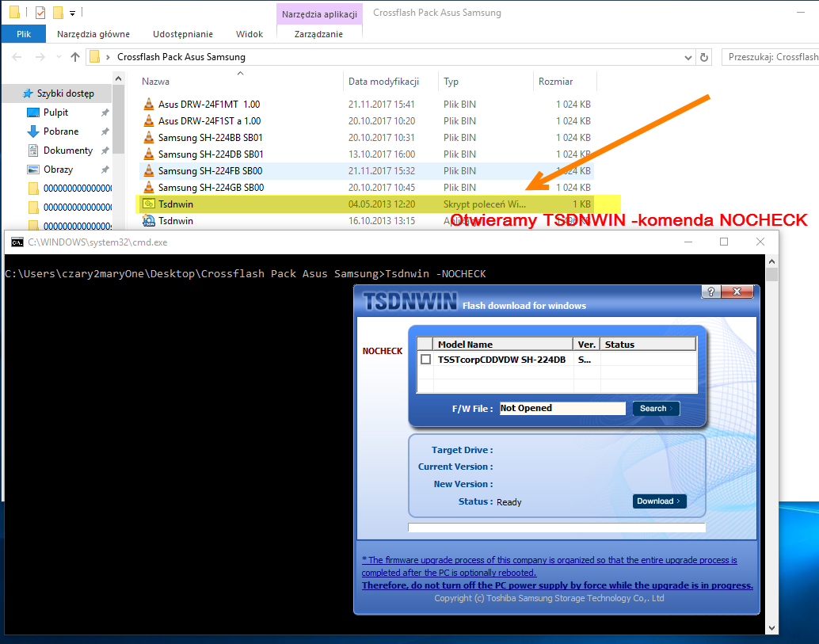
Task: Open the Narzędzia główne ribbon tab
Action: click(93, 34)
